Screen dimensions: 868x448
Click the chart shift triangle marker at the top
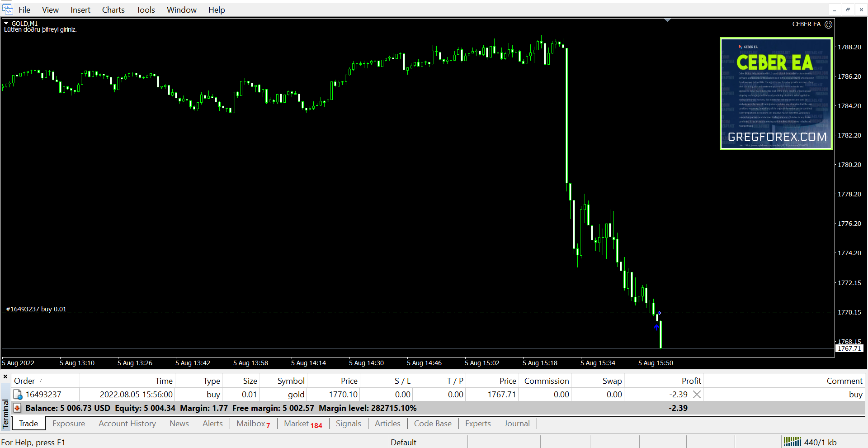pos(667,20)
